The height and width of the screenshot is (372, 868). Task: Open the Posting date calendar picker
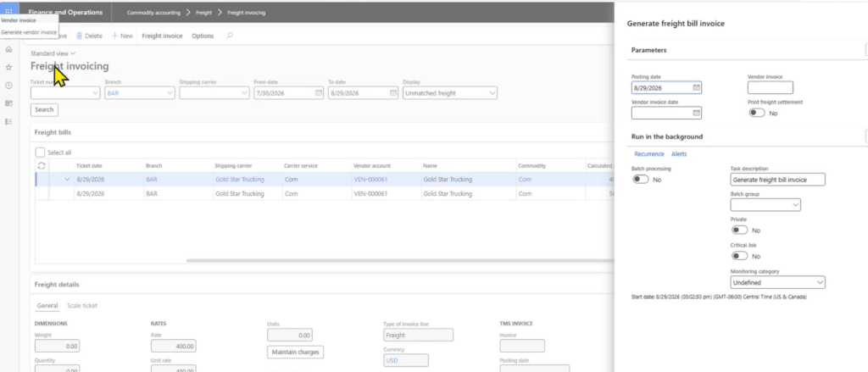click(697, 87)
